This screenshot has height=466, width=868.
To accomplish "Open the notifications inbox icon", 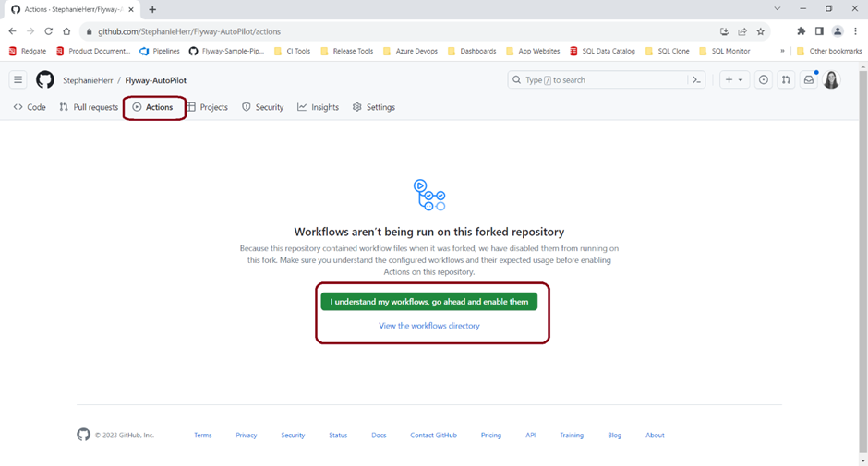I will pyautogui.click(x=808, y=80).
